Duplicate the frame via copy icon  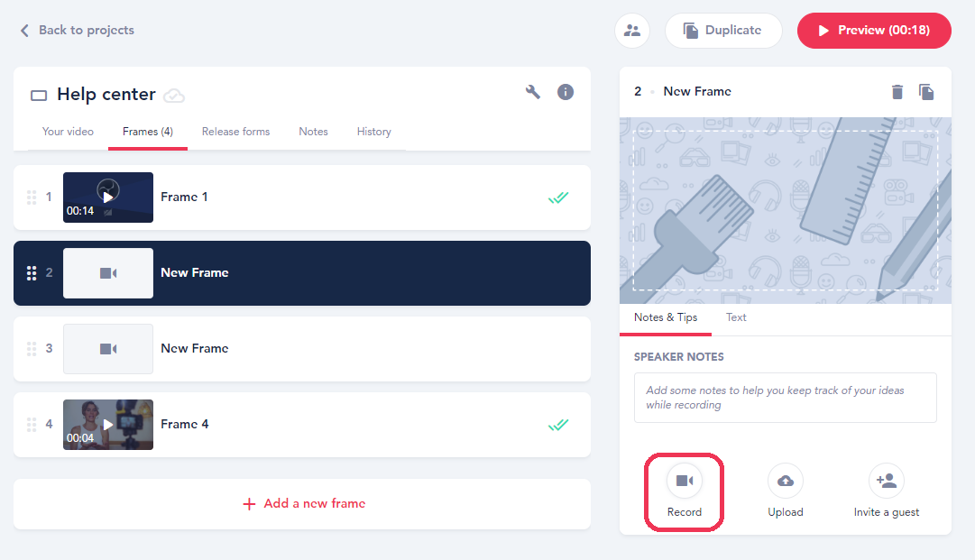tap(926, 92)
